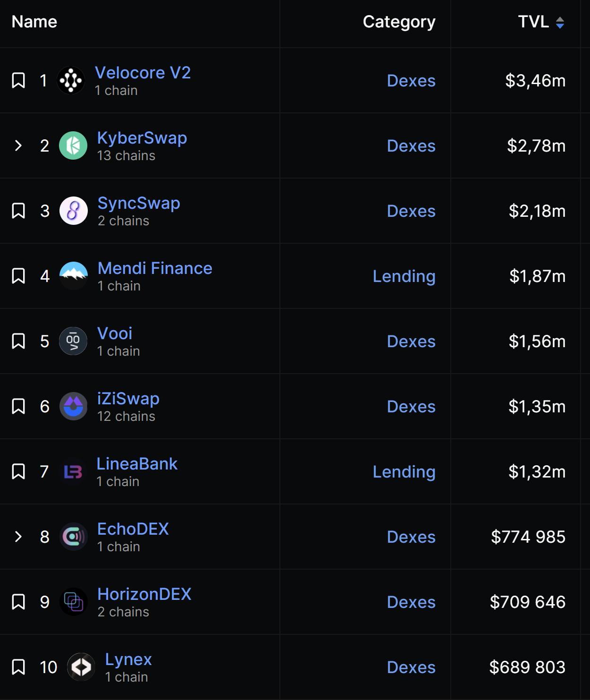Click the Velocore V2 logo icon

[71, 80]
